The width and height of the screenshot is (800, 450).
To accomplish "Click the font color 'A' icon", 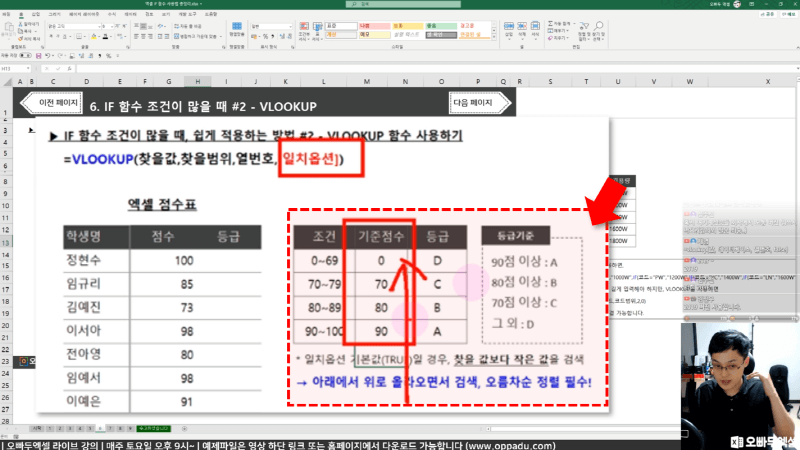I will click(105, 37).
